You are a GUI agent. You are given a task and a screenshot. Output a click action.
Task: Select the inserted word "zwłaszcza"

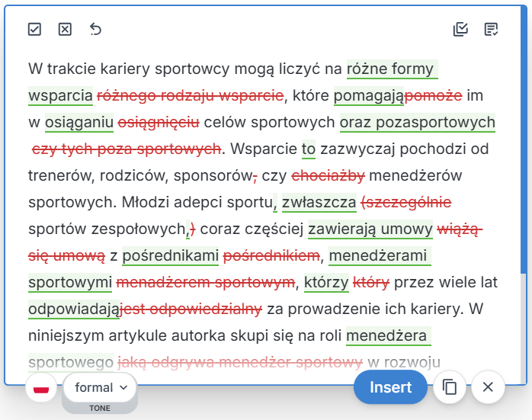[x=319, y=203]
